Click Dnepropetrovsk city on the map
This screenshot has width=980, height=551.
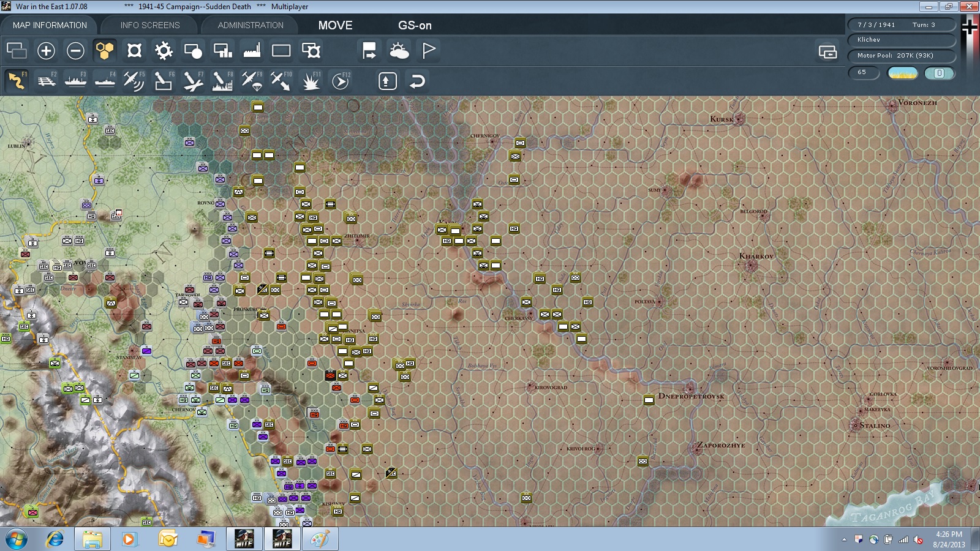(x=690, y=389)
